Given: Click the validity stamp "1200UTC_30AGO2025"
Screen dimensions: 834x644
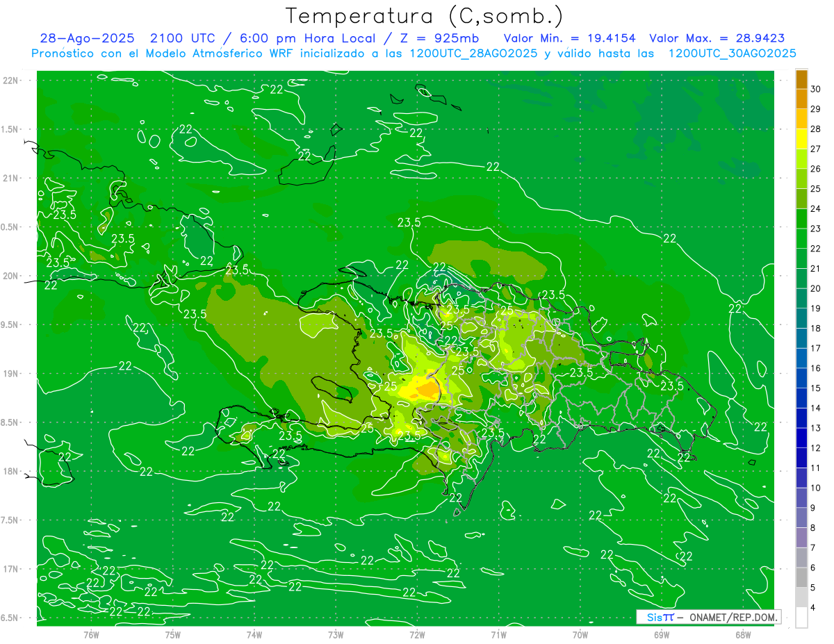Looking at the screenshot, I should pyautogui.click(x=732, y=53).
